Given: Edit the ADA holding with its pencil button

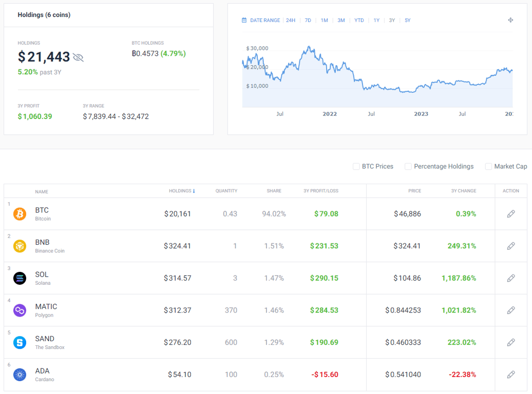Looking at the screenshot, I should click(x=511, y=375).
